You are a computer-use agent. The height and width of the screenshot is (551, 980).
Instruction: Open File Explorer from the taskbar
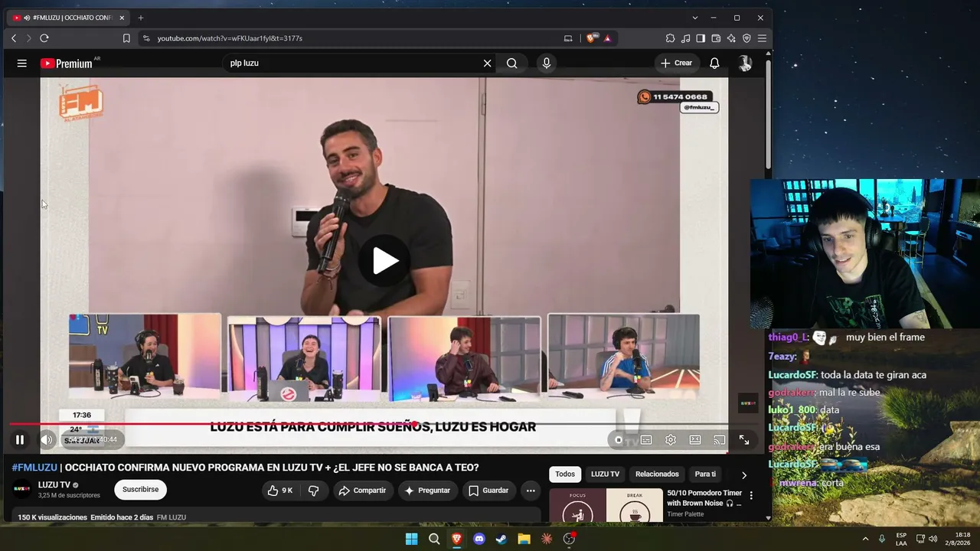click(524, 539)
